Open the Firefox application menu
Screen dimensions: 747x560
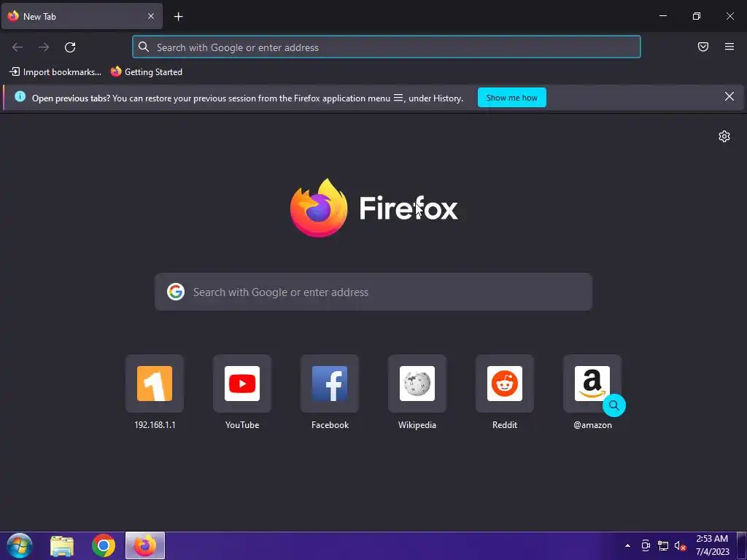[729, 47]
